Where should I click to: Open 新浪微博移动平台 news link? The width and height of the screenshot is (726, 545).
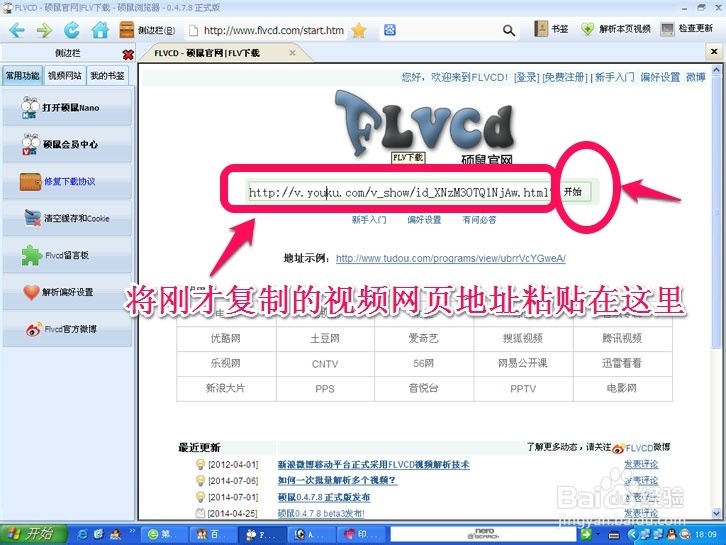tap(374, 464)
